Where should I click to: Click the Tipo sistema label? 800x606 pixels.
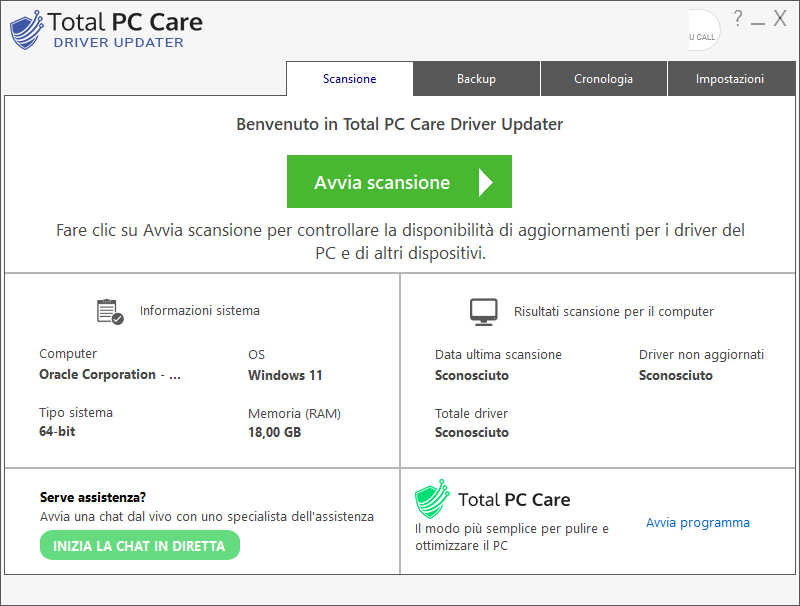[76, 412]
